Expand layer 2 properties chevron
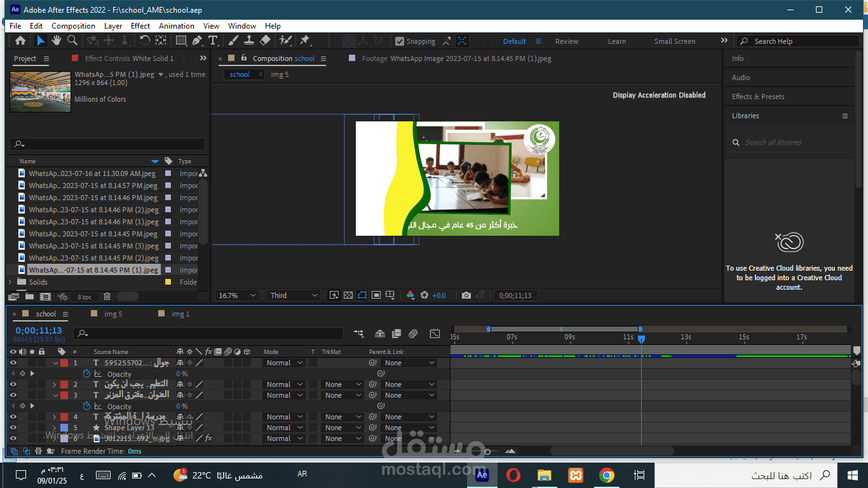Viewport: 868px width, 488px height. click(55, 384)
